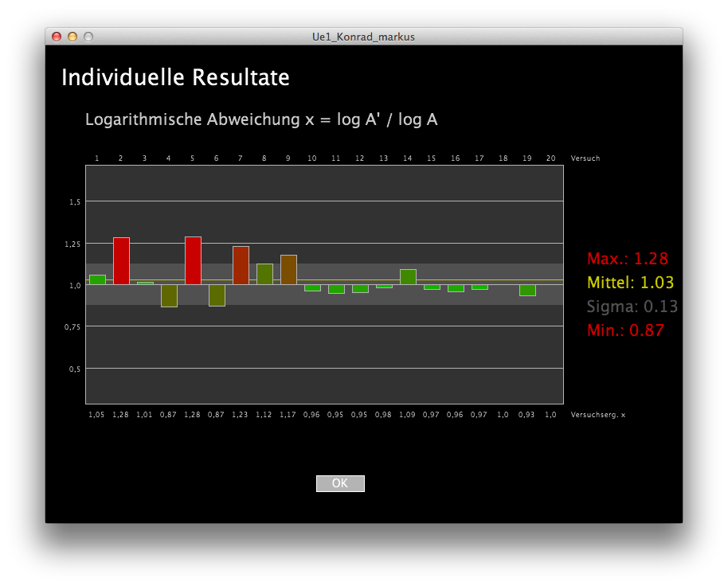Click the gray zoom window button
The width and height of the screenshot is (728, 586).
[x=88, y=37]
